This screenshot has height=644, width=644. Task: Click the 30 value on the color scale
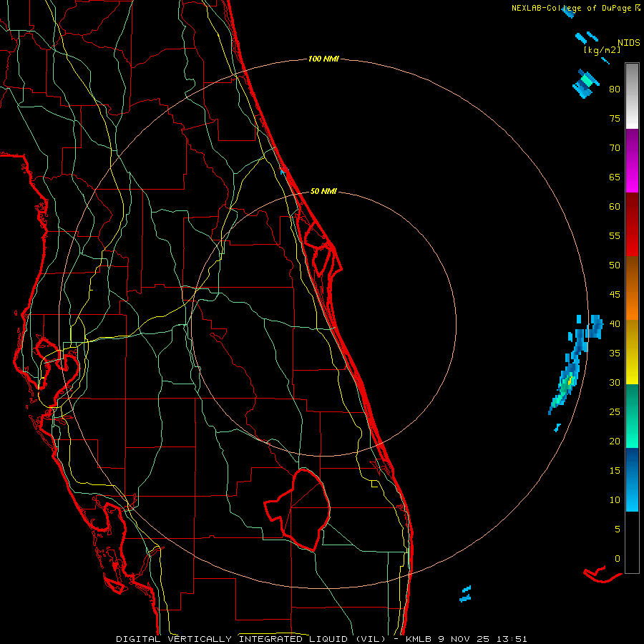coord(615,382)
